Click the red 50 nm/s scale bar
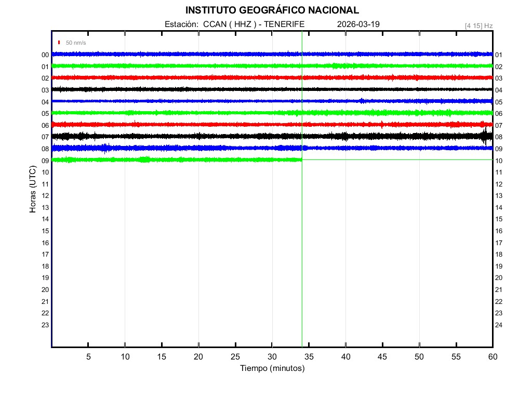The width and height of the screenshot is (532, 399). [59, 42]
